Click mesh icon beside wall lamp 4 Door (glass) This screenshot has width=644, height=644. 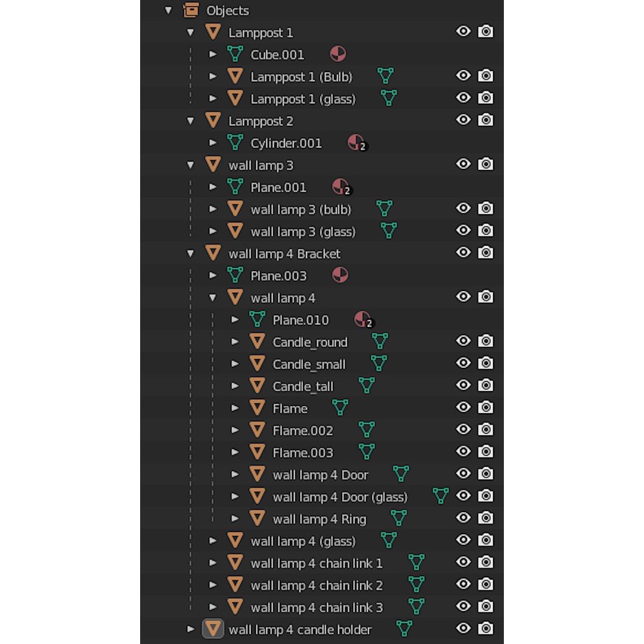pyautogui.click(x=441, y=496)
